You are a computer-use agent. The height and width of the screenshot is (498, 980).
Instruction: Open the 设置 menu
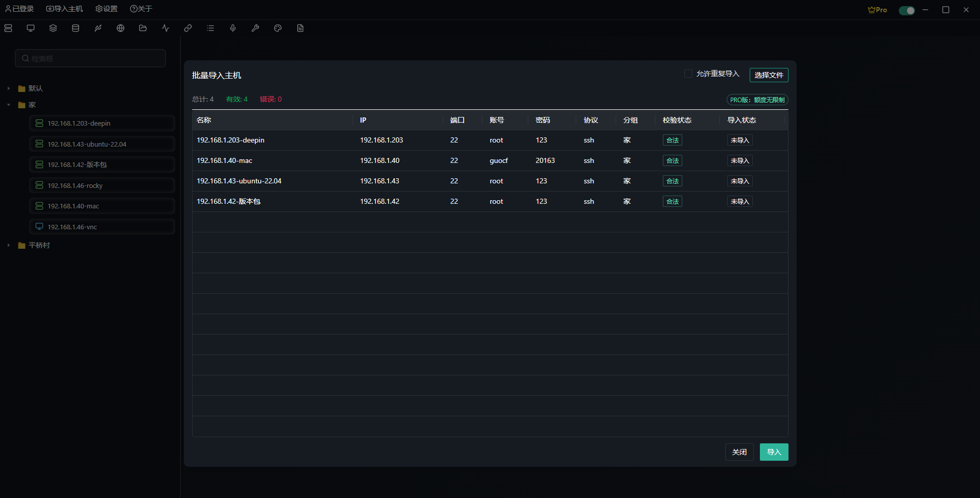pyautogui.click(x=106, y=9)
